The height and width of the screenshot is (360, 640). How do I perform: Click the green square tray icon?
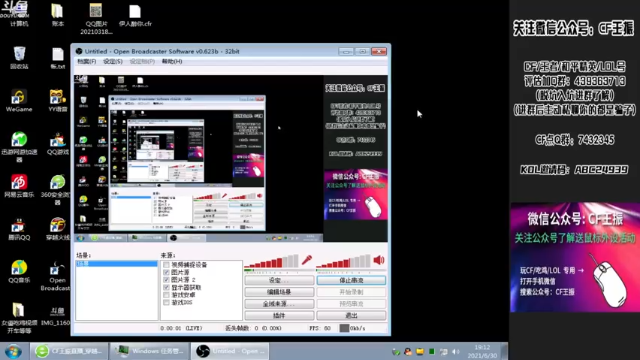(432, 351)
